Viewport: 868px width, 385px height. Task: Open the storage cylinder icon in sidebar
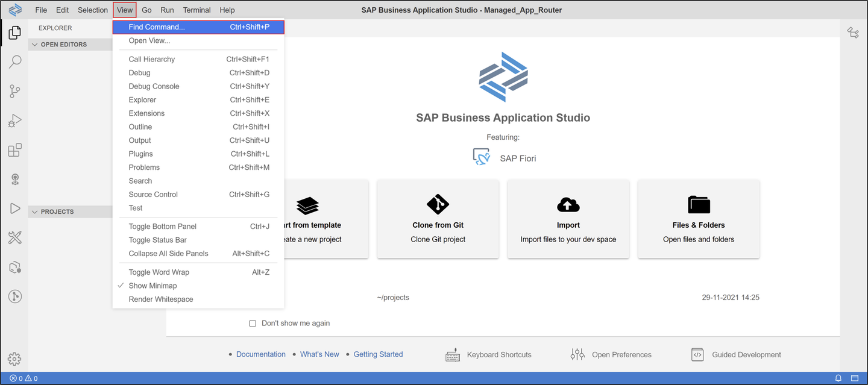coord(15,267)
